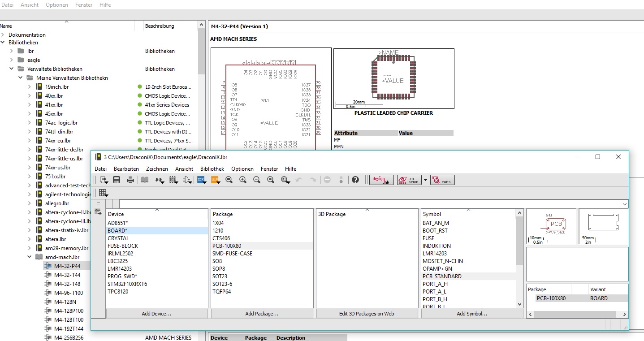Click the design link button icon
The height and width of the screenshot is (341, 644).
coord(382,180)
